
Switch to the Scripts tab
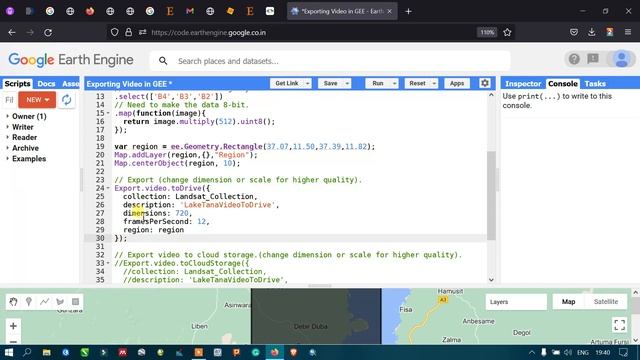click(17, 84)
